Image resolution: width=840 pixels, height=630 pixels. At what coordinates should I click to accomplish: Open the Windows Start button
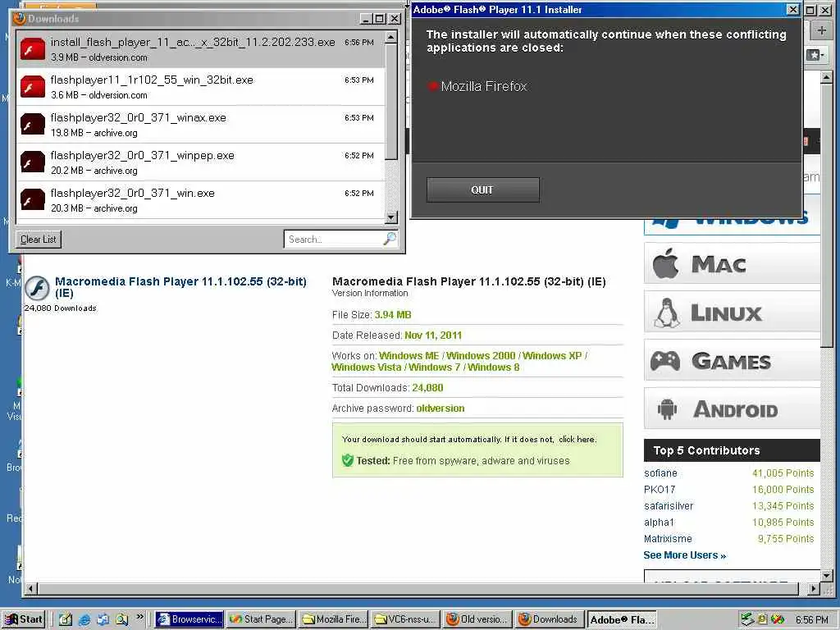pos(23,619)
